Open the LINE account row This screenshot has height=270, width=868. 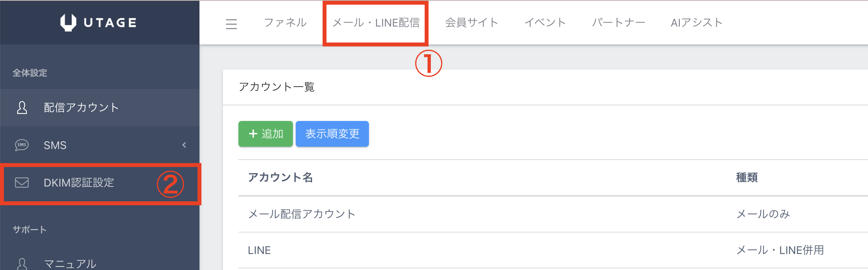259,250
